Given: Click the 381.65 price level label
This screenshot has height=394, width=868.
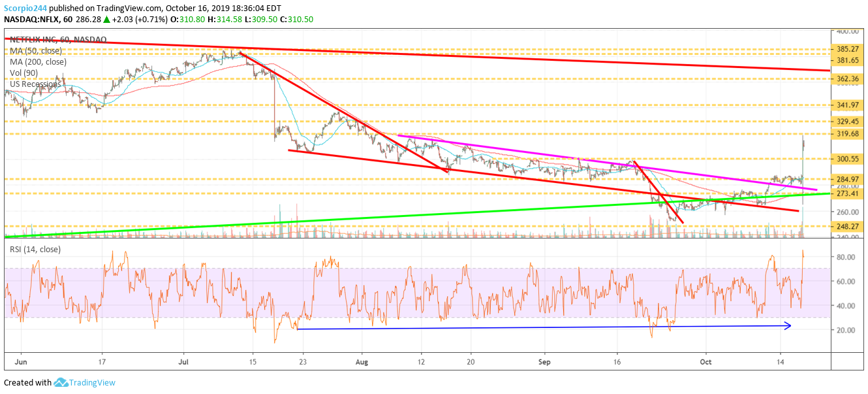Looking at the screenshot, I should point(847,60).
